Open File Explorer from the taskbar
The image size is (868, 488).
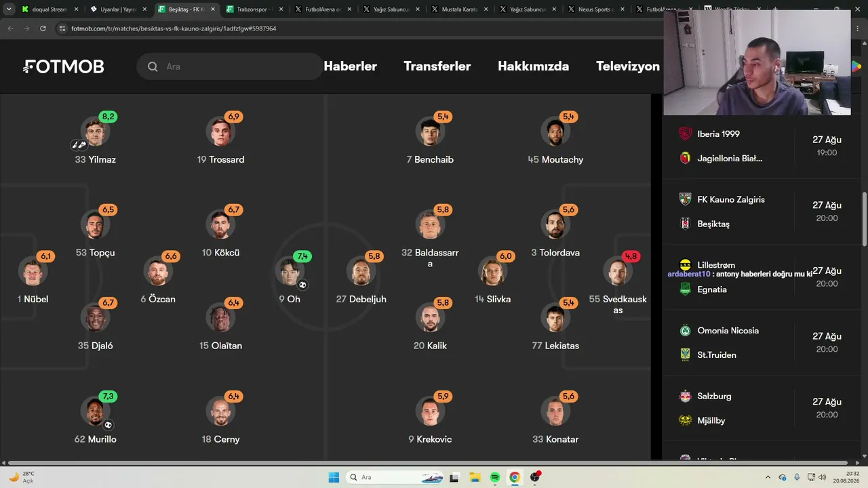(475, 477)
